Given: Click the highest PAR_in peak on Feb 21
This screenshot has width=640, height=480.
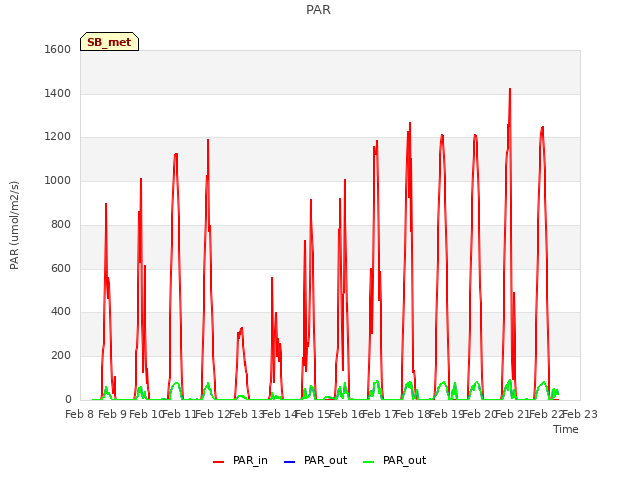Looking at the screenshot, I should [x=510, y=89].
